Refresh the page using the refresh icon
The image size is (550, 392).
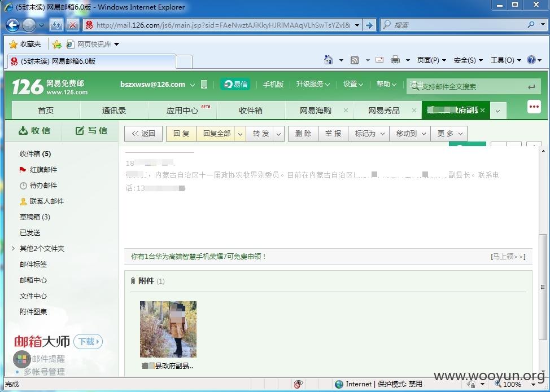56,25
